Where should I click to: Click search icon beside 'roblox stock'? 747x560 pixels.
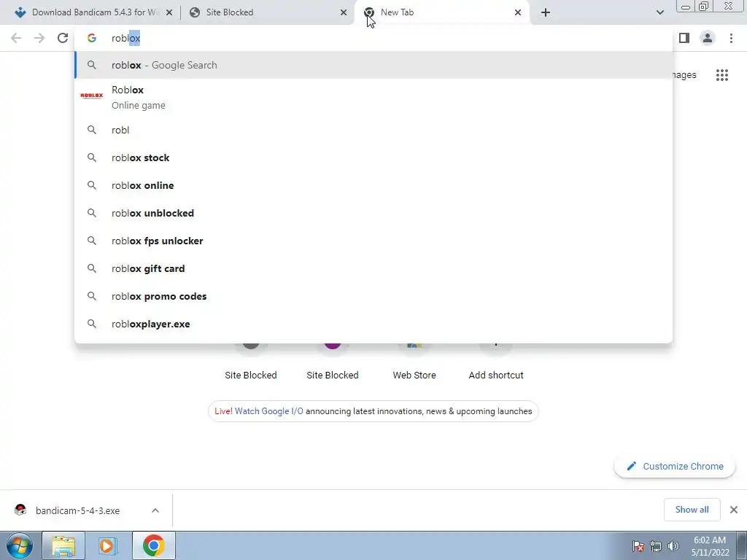92,157
